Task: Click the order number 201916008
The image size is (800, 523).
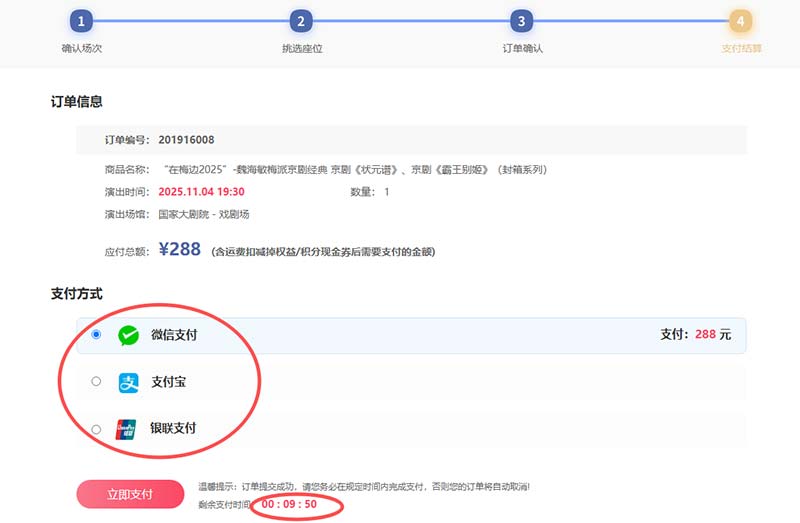Action: coord(186,140)
